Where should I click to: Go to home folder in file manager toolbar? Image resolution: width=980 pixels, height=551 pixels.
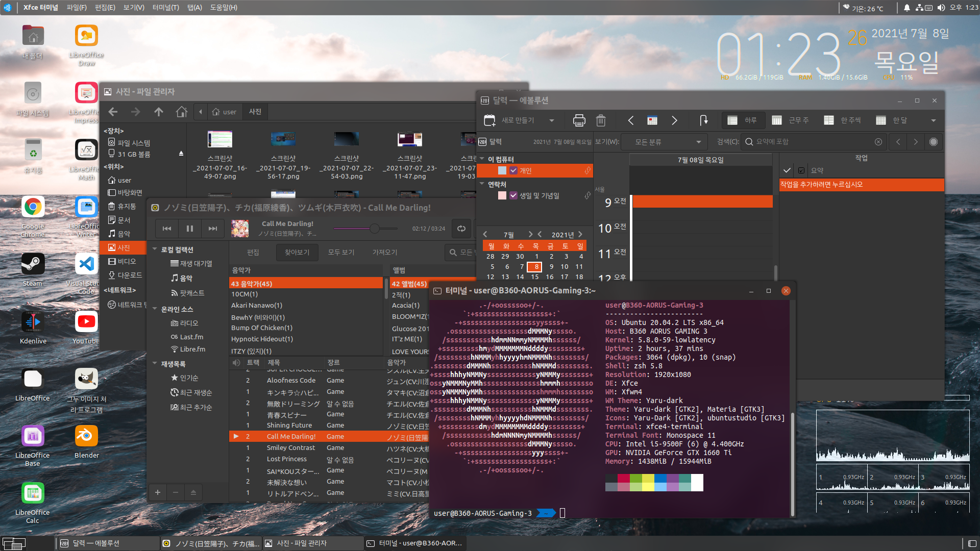(181, 112)
